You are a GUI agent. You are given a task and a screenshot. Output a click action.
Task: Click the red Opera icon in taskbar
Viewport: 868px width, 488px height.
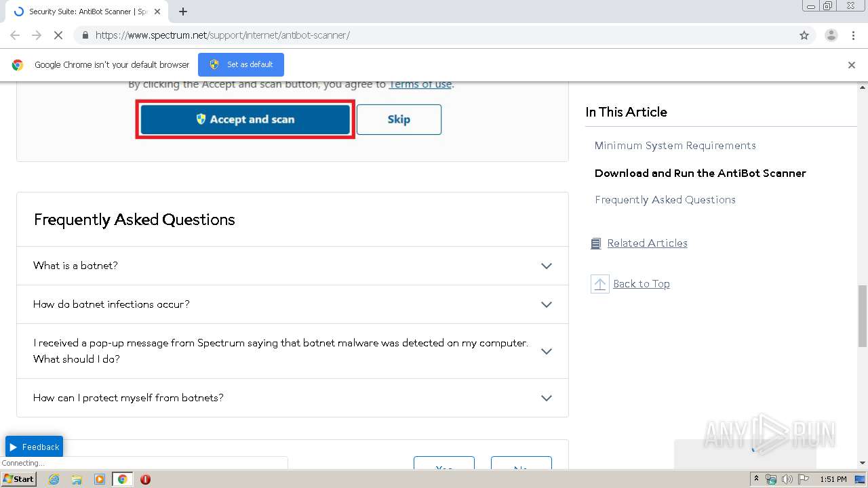click(x=145, y=479)
